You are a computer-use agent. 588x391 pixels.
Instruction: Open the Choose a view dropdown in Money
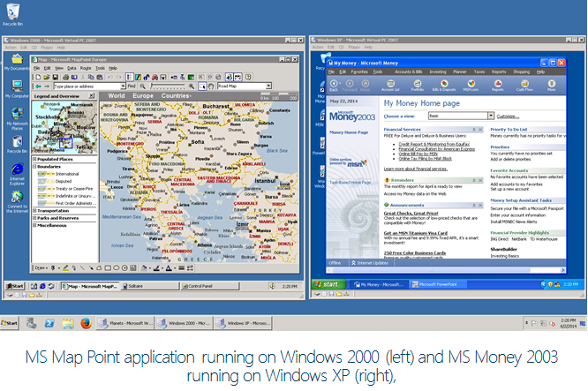tap(491, 116)
